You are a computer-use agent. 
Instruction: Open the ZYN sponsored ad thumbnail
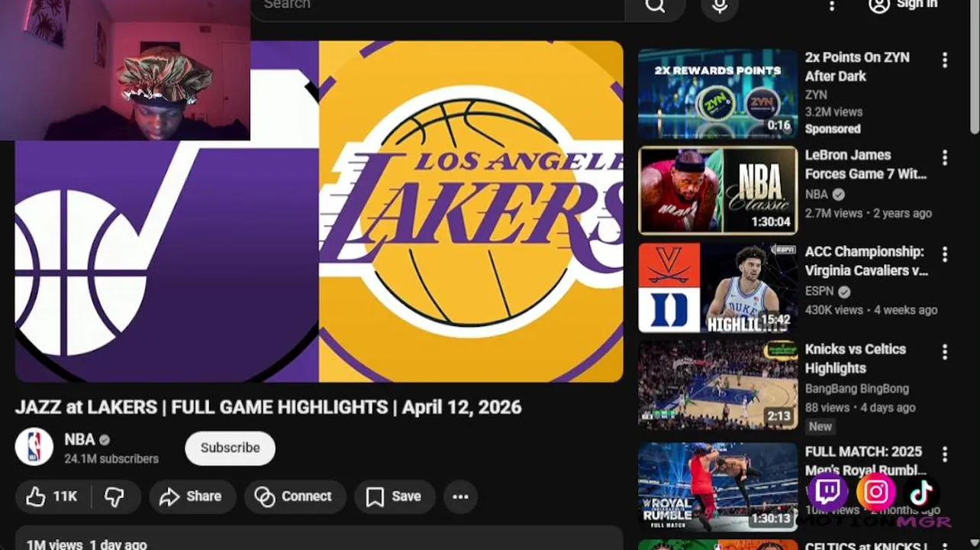(717, 94)
